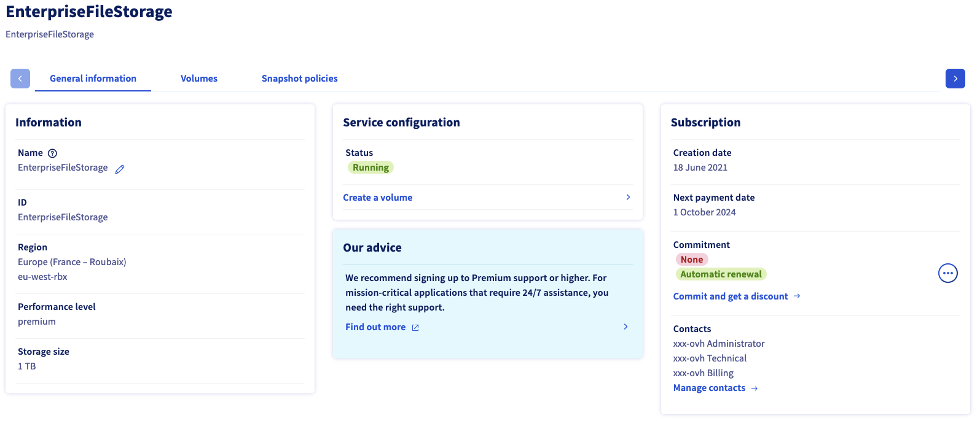The image size is (980, 421).
Task: Expand the Create a volume chevron
Action: click(627, 197)
